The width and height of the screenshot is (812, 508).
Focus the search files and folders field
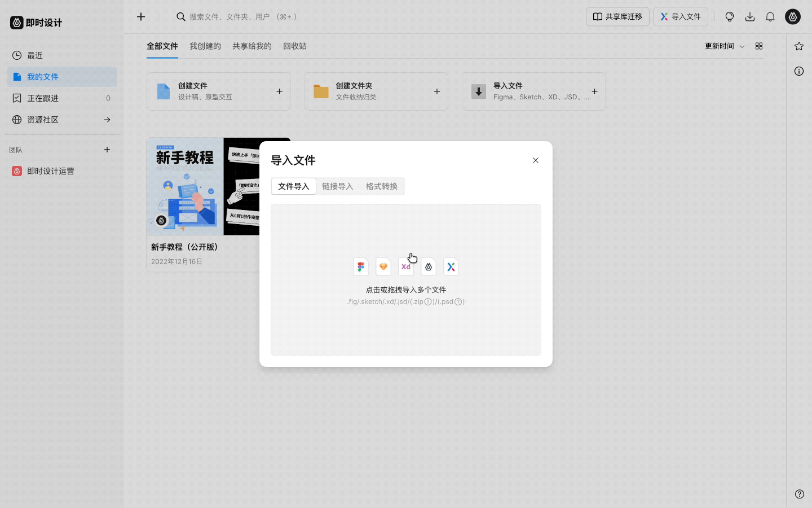[243, 17]
